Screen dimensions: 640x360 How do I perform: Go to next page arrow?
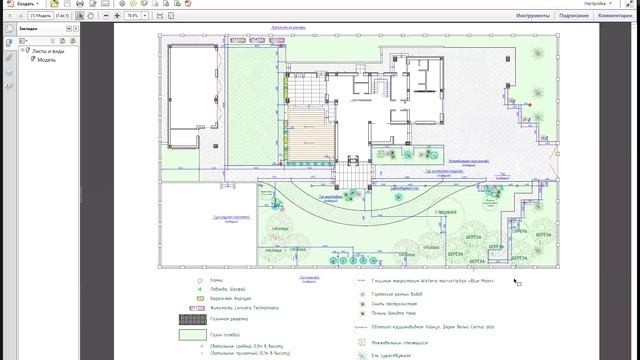[20, 16]
